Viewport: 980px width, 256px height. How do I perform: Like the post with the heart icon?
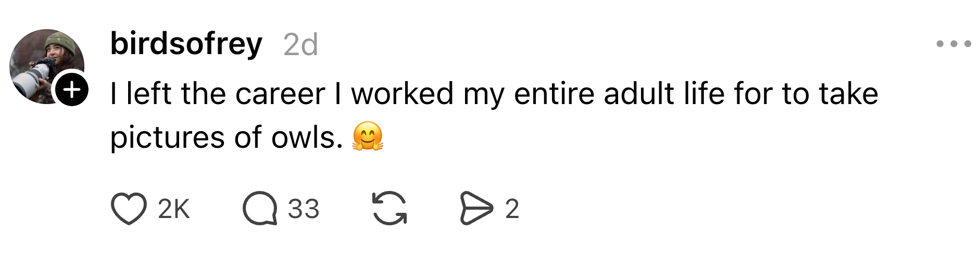pos(128,209)
